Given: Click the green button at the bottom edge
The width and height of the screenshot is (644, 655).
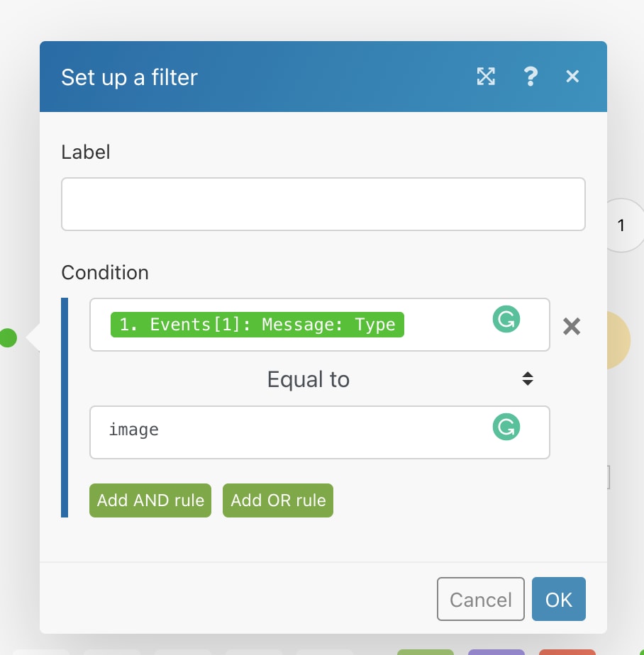Looking at the screenshot, I should (x=425, y=652).
